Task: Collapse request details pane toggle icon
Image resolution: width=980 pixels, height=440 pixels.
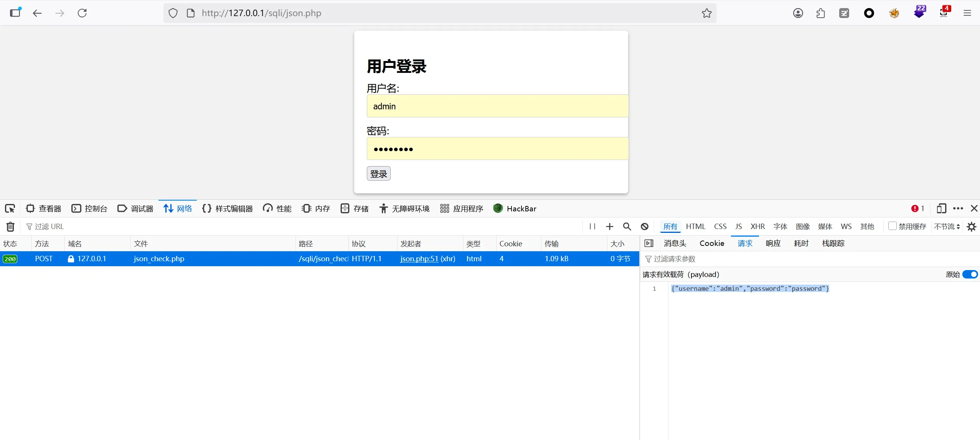Action: [x=649, y=243]
